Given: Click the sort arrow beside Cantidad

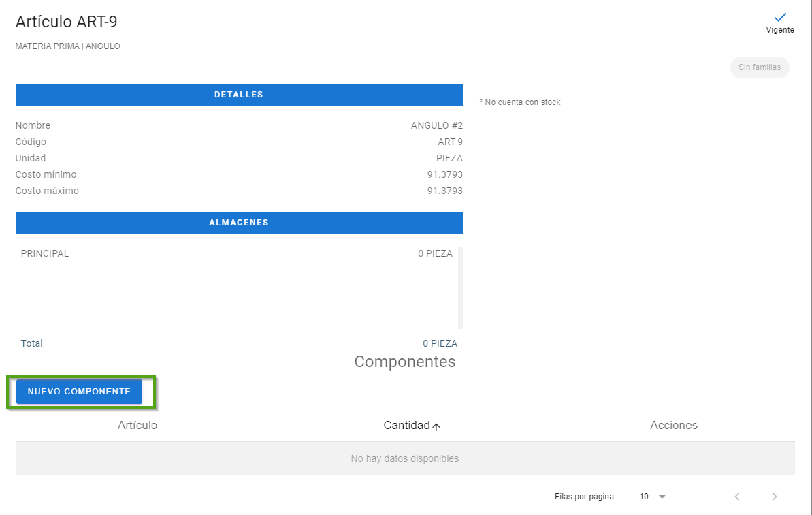Looking at the screenshot, I should pos(437,426).
